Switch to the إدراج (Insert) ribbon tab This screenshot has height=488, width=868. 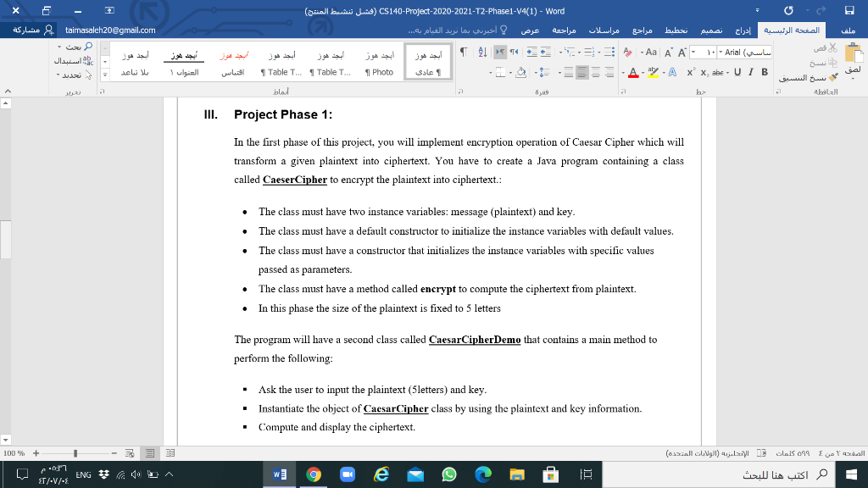pos(743,28)
